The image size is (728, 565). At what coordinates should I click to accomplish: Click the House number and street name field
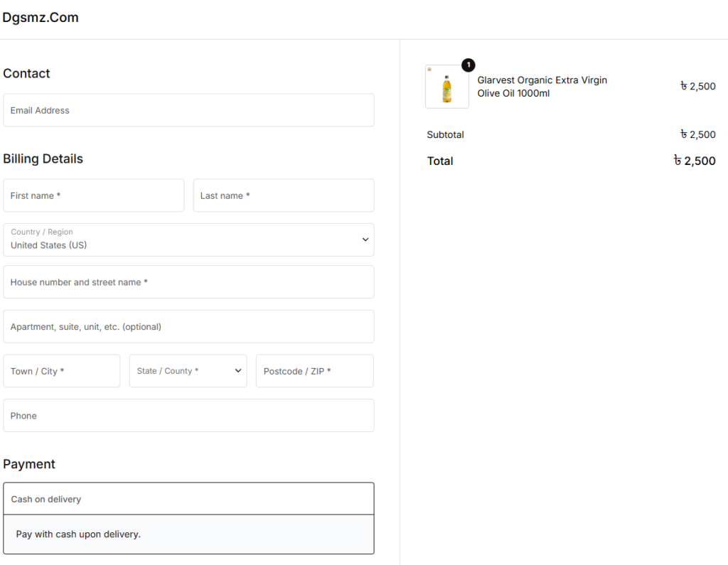pyautogui.click(x=188, y=282)
